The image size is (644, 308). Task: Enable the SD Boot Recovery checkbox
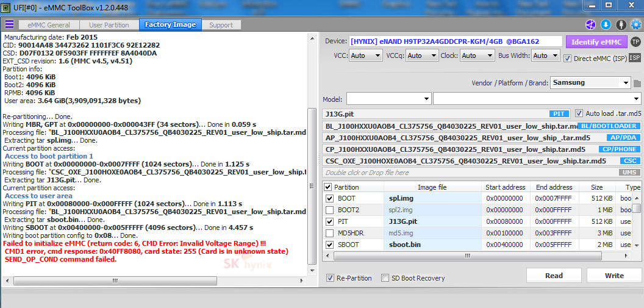pyautogui.click(x=385, y=278)
